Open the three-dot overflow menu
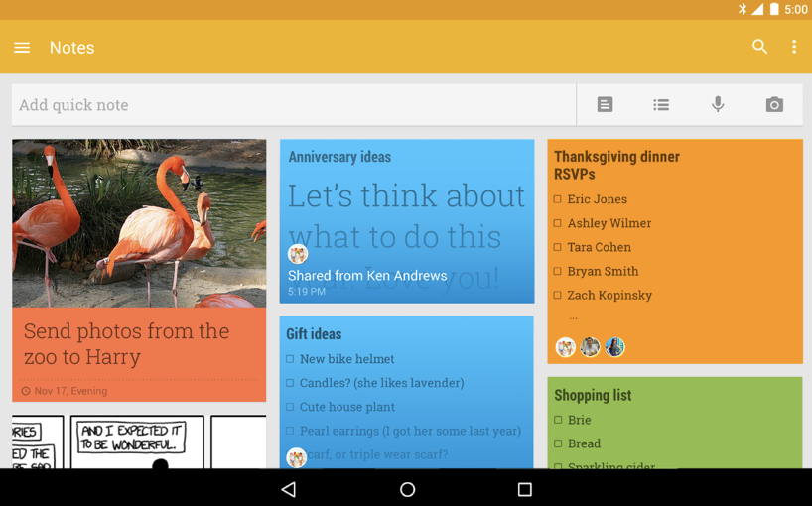This screenshot has width=812, height=506. 793,47
